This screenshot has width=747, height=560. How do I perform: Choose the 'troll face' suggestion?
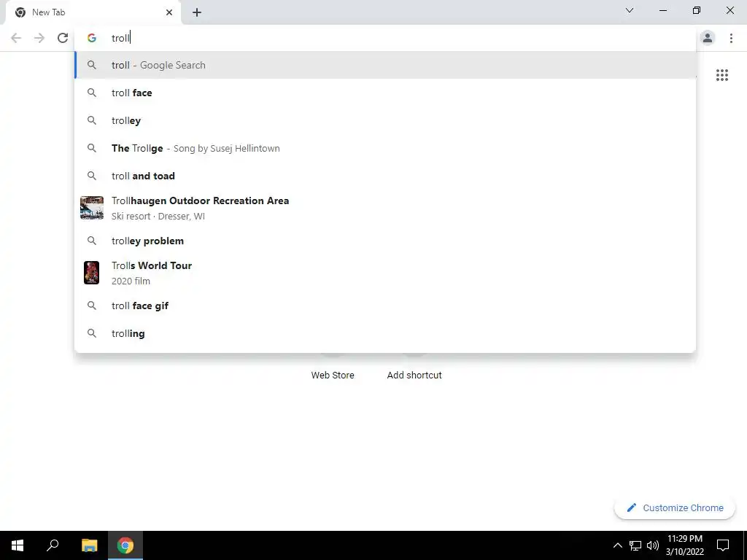(x=385, y=93)
